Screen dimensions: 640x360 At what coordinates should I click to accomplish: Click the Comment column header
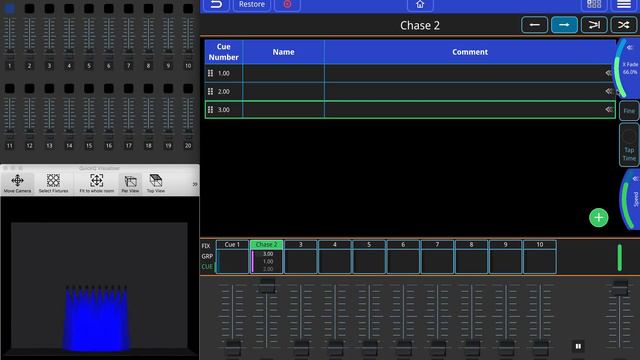[x=470, y=52]
